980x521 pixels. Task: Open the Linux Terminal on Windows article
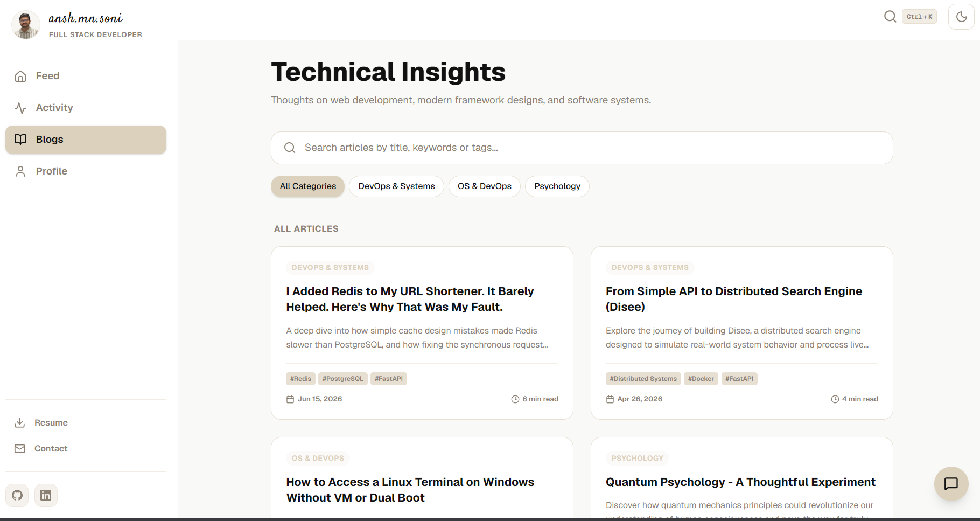click(x=410, y=490)
